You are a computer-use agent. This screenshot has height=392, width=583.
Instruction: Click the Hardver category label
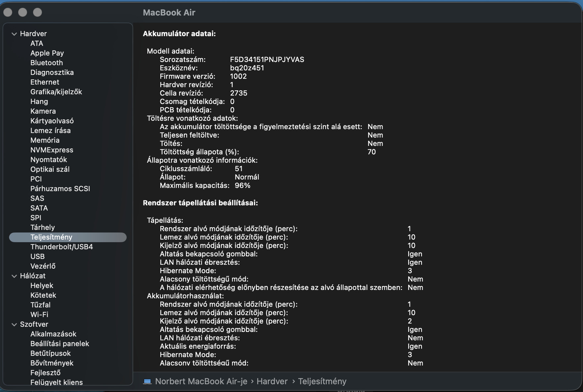[33, 34]
